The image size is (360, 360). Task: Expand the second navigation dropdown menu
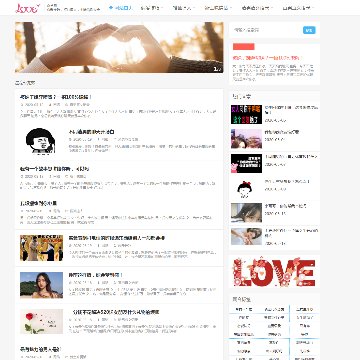pyautogui.click(x=152, y=8)
